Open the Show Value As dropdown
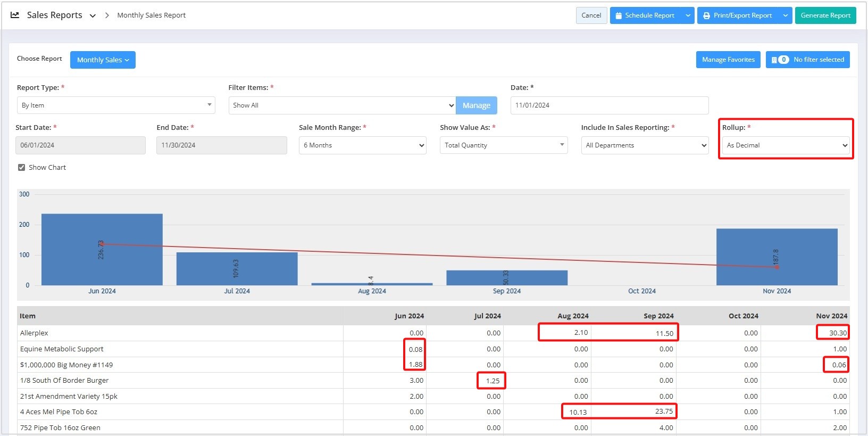The width and height of the screenshot is (868, 436). point(504,145)
